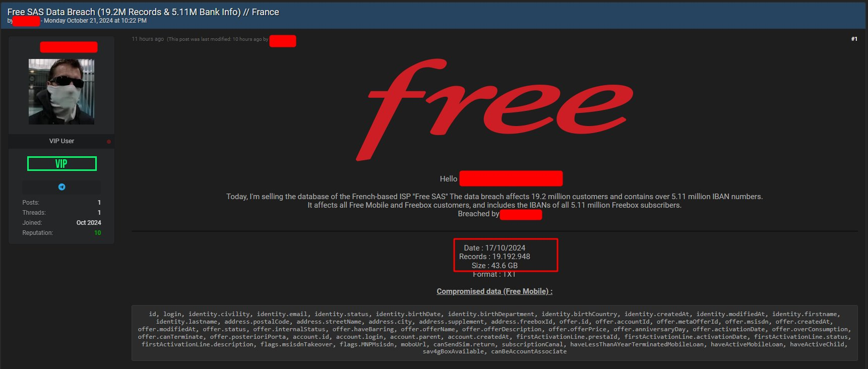
Task: Click the Posts count value
Action: tap(99, 203)
